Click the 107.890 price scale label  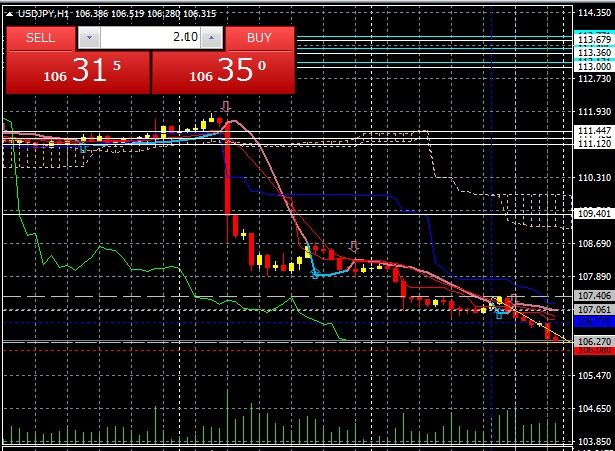(x=595, y=277)
